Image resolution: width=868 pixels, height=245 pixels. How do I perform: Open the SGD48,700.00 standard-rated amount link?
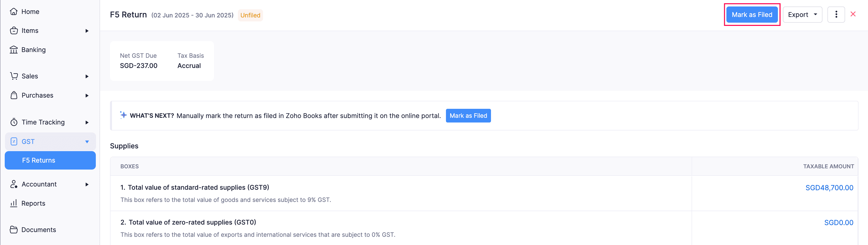(x=829, y=188)
